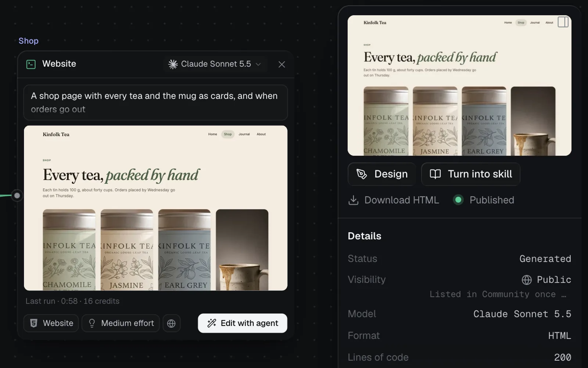Select the Medium effort option

coord(121,323)
